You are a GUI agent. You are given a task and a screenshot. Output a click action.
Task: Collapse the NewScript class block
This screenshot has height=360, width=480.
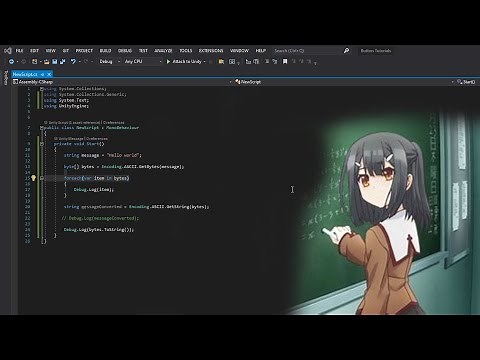pyautogui.click(x=42, y=128)
